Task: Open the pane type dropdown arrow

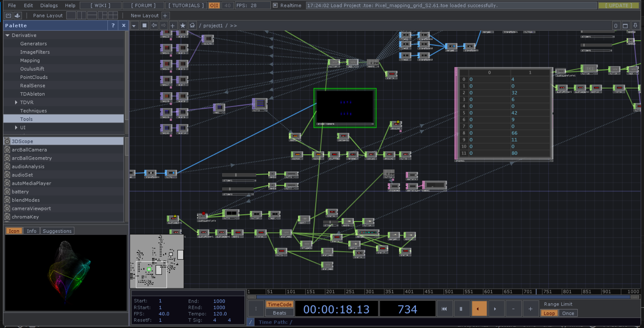Action: [134, 25]
